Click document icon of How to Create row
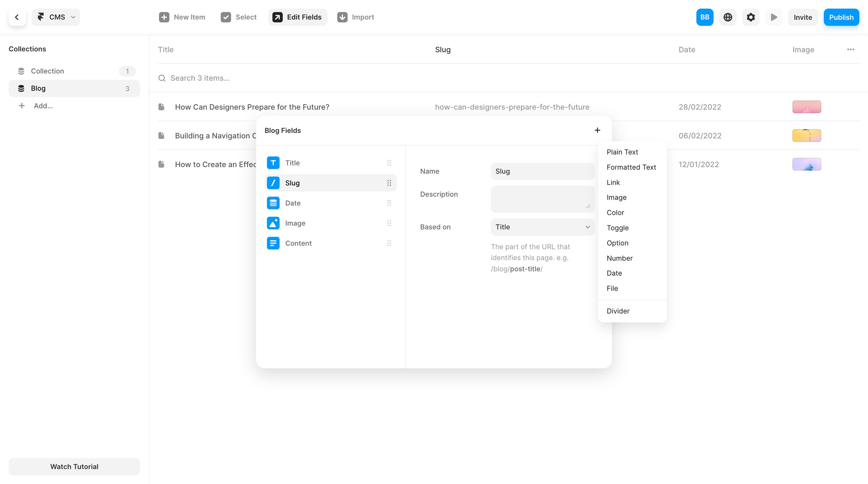868x484 pixels. [161, 164]
